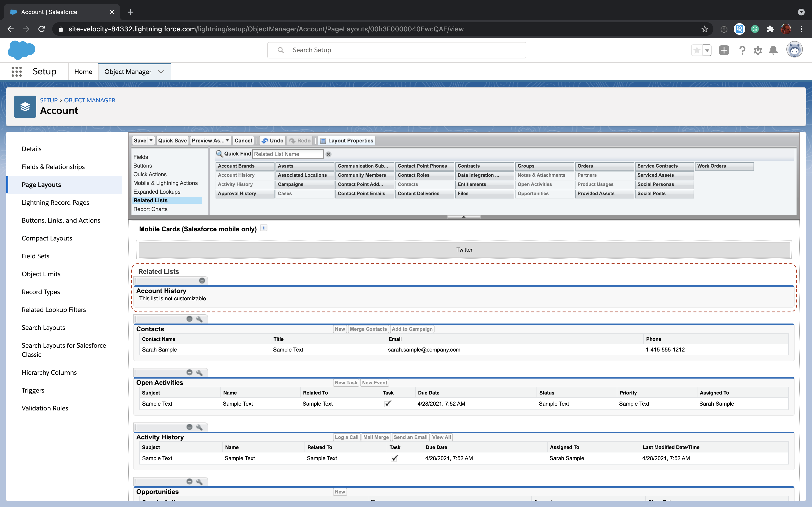The width and height of the screenshot is (812, 507).
Task: Click the notifications bell icon
Action: point(773,50)
